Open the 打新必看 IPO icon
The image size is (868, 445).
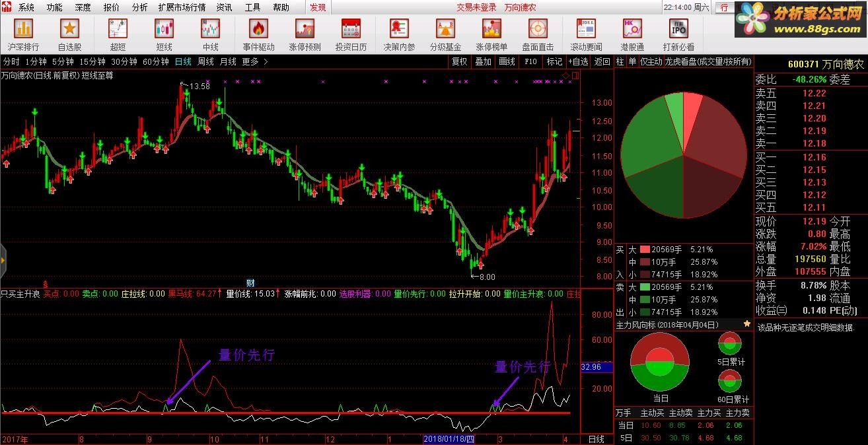[678, 28]
